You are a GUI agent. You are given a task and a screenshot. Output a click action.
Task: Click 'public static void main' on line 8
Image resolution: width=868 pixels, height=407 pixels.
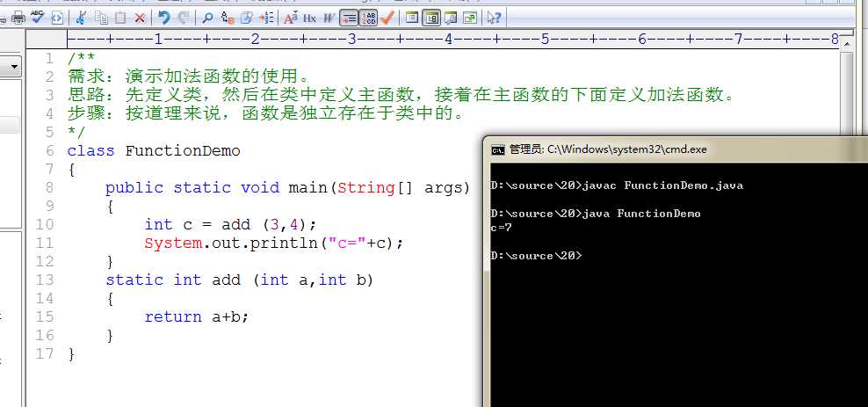pos(217,188)
